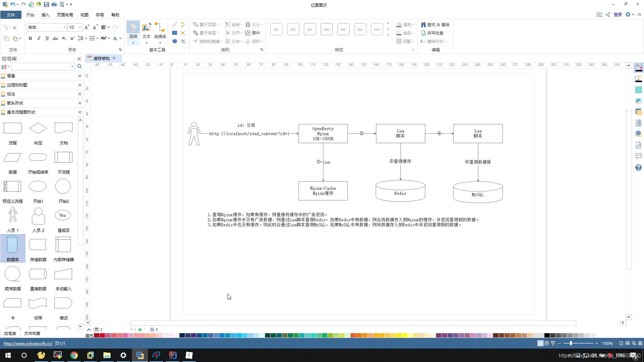
Task: Click the Underline formatting button
Action: (x=47, y=39)
